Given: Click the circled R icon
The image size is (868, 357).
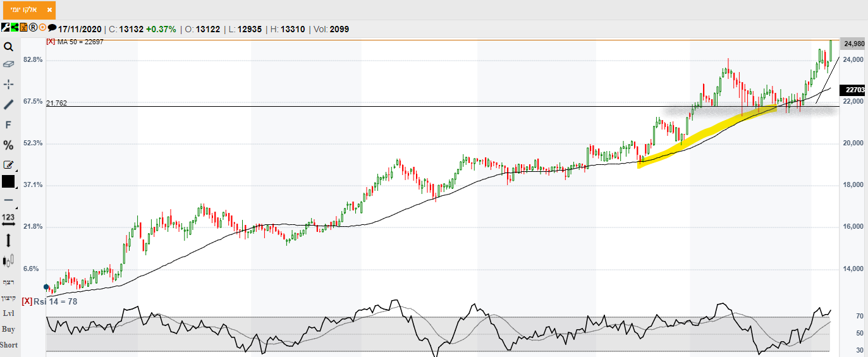Looking at the screenshot, I should click(x=33, y=28).
